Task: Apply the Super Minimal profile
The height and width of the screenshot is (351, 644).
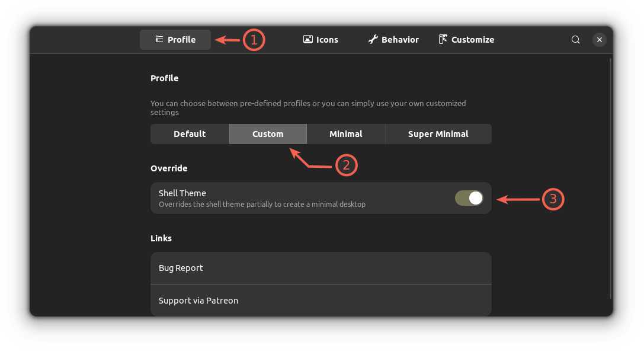Action: pos(438,134)
